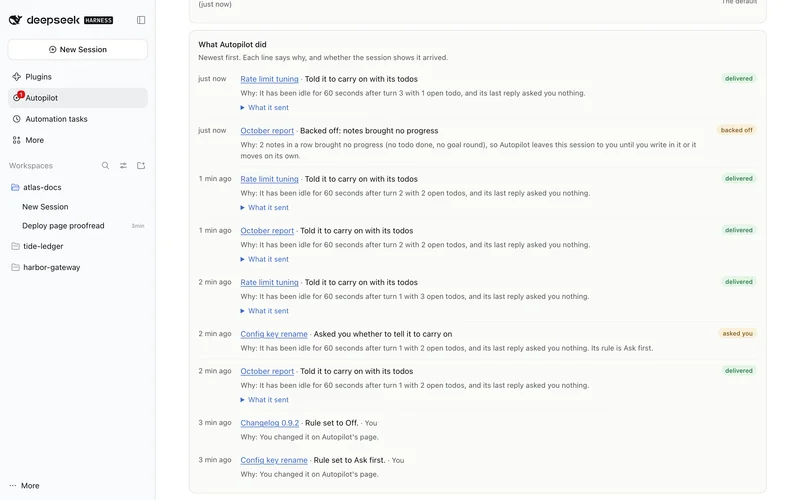Image resolution: width=800 pixels, height=500 pixels.
Task: Click the Autopilot icon with red badge
Action: pyautogui.click(x=17, y=97)
